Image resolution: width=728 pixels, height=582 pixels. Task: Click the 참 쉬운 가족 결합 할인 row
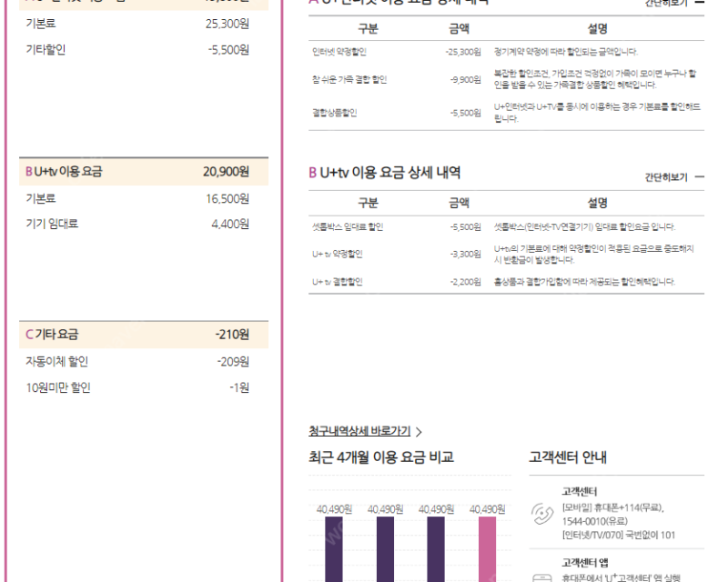506,79
